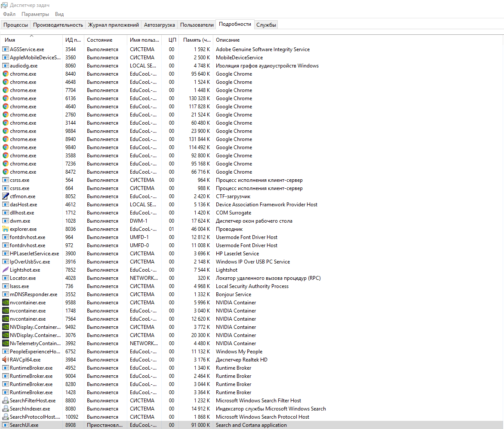Click the mDNSResponder.exe icon
The image size is (504, 429).
[6, 294]
